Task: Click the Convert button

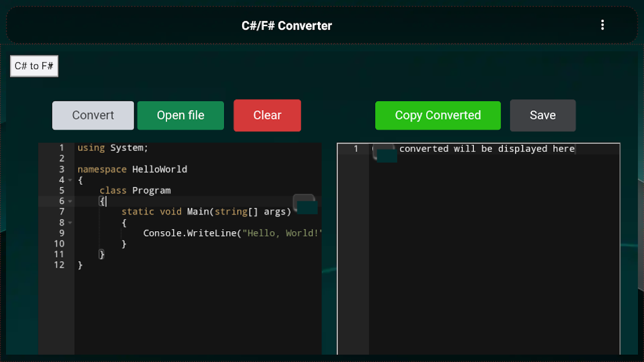Action: coord(93,115)
